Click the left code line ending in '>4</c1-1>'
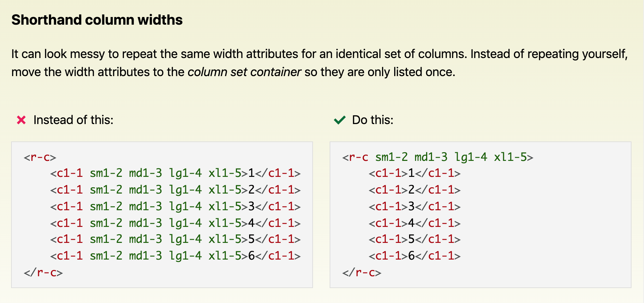This screenshot has height=303, width=644. (176, 223)
